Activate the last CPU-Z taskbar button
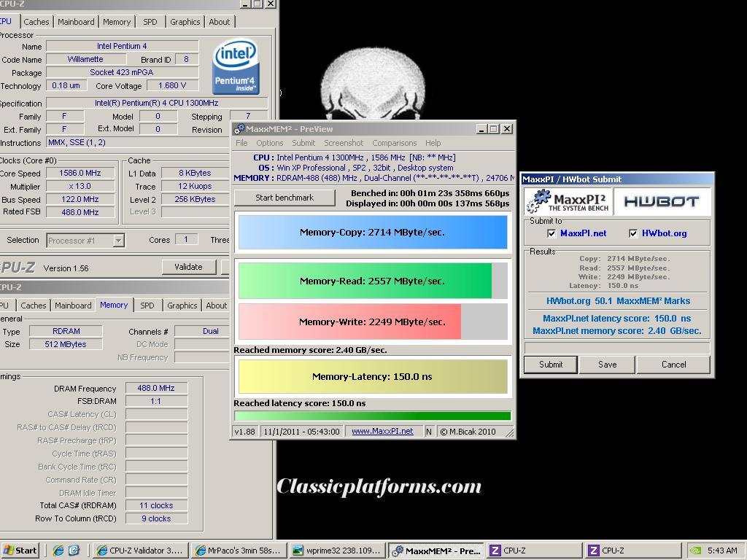Viewport: 747px width, 560px height. (632, 551)
